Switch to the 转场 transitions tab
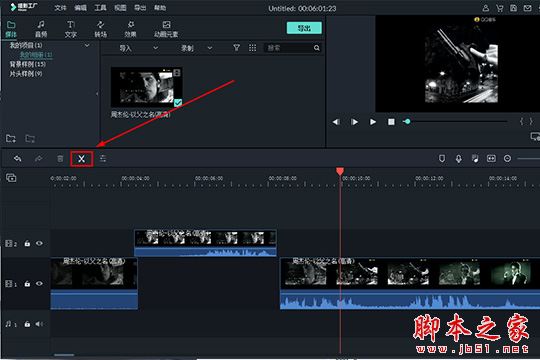Viewport: 540px width, 360px height. pyautogui.click(x=101, y=29)
